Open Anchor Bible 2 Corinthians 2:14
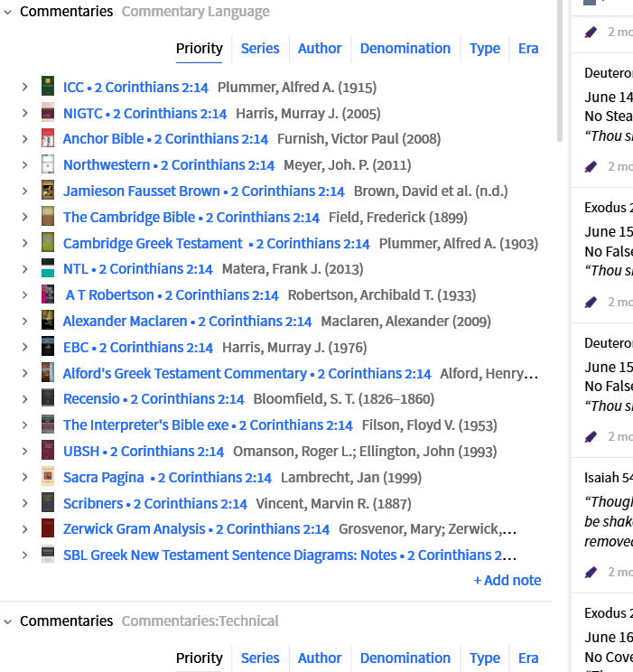 tap(165, 139)
